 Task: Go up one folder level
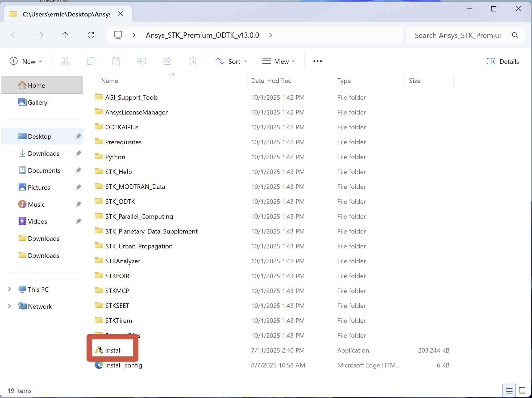pos(65,35)
